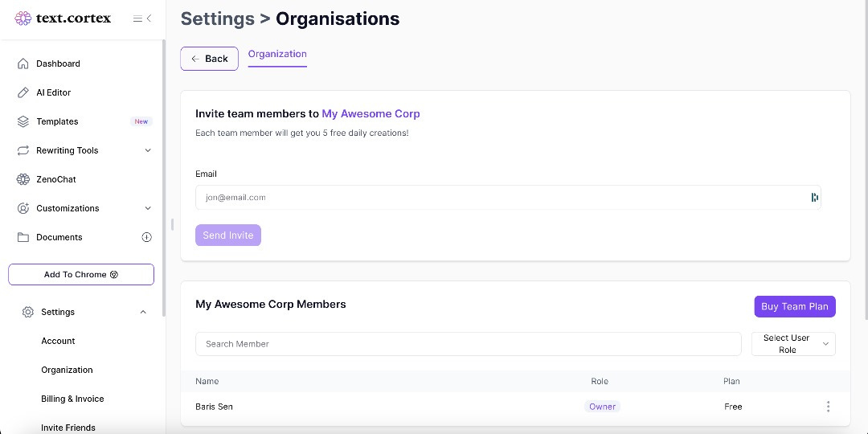The width and height of the screenshot is (868, 434).
Task: Click the Role column header
Action: tap(600, 382)
